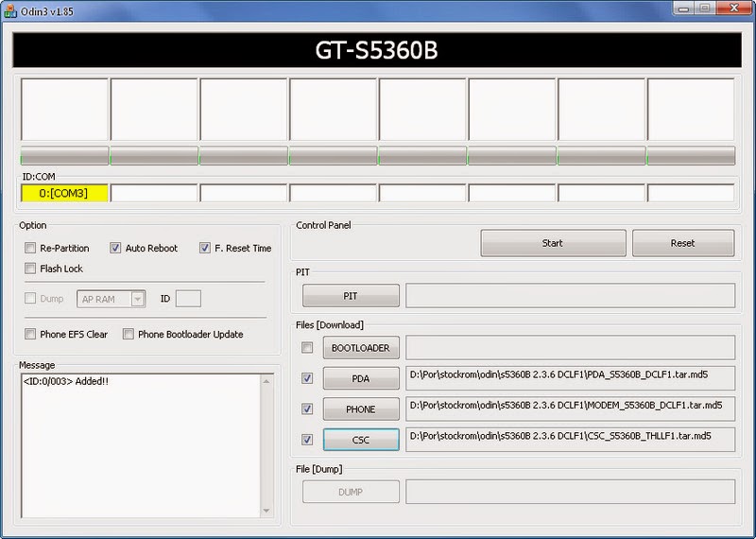Image resolution: width=756 pixels, height=539 pixels.
Task: Click the PIT file path field
Action: (571, 295)
